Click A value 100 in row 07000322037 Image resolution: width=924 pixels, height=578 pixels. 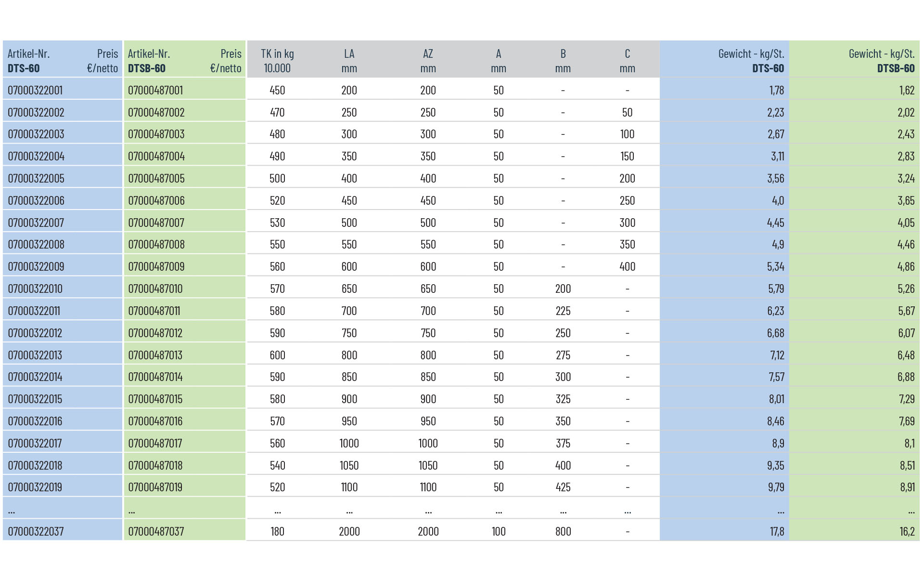(x=499, y=531)
